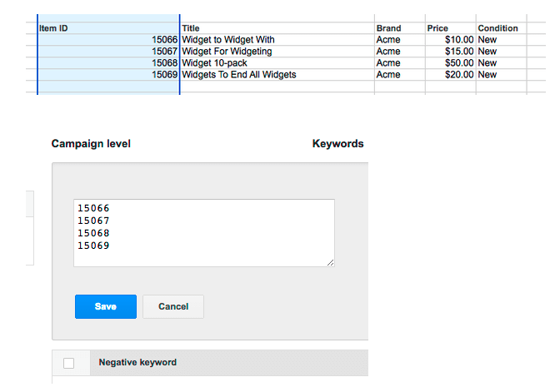Screen dimensions: 560x392
Task: Click the title cell 'Widget For Widgeting'
Action: tap(277, 52)
